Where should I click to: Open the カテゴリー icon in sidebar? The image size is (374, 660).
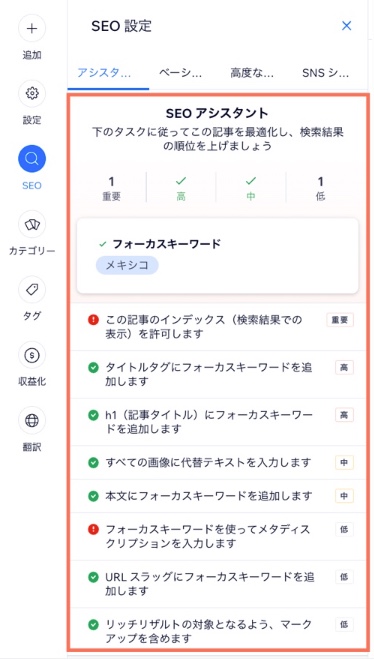(32, 224)
